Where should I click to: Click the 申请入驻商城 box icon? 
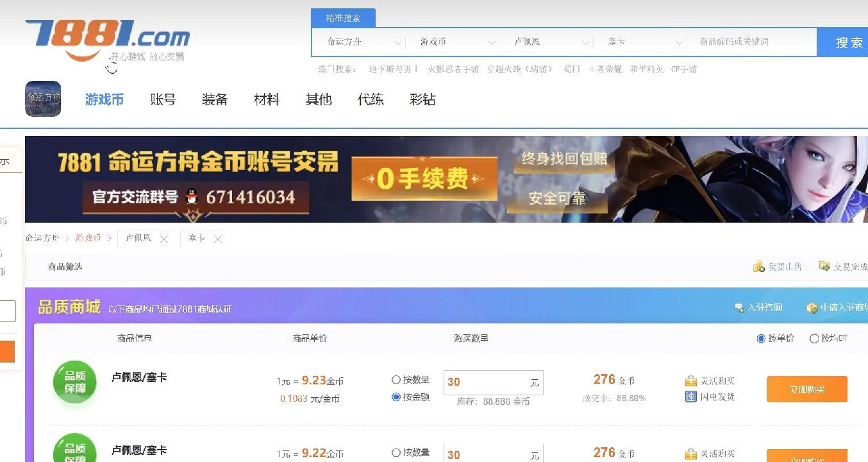pos(812,307)
